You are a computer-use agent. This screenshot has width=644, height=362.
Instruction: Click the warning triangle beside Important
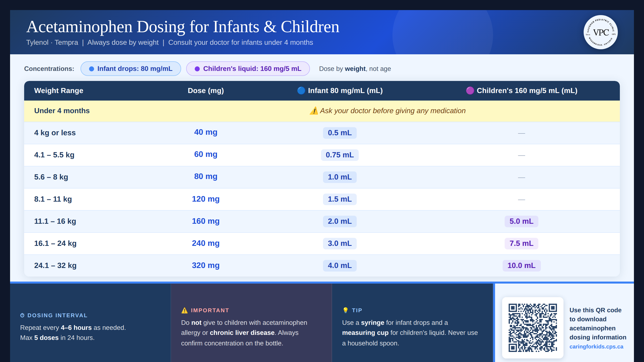pos(185,310)
